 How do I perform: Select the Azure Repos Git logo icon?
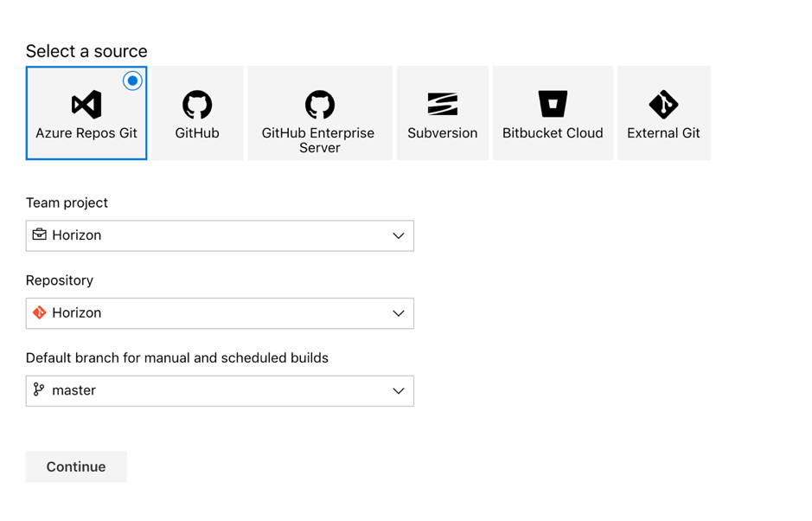pyautogui.click(x=86, y=104)
